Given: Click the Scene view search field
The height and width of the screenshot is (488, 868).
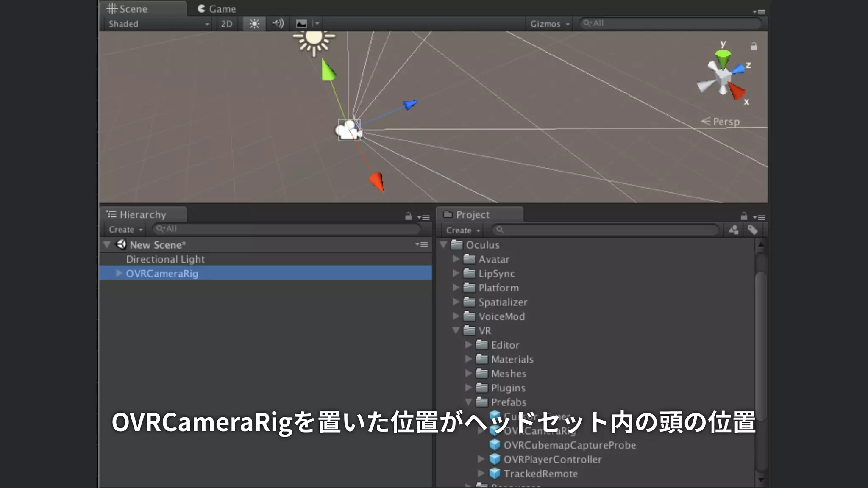Looking at the screenshot, I should pyautogui.click(x=670, y=23).
